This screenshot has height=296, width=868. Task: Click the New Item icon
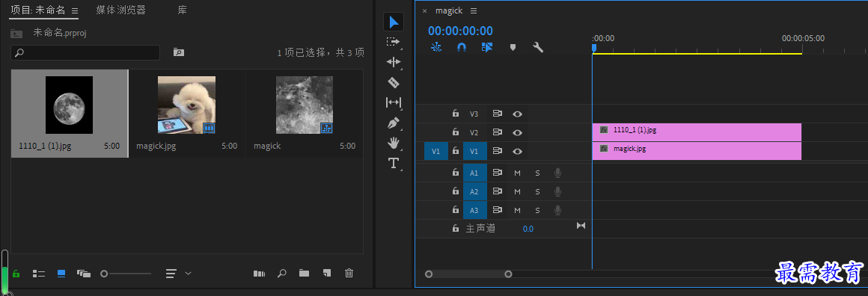click(326, 274)
